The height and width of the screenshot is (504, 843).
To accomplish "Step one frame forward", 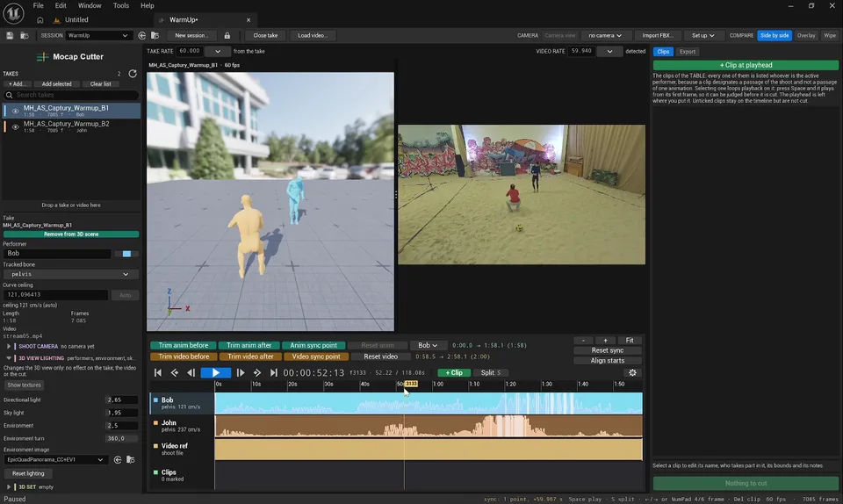I will coord(241,372).
